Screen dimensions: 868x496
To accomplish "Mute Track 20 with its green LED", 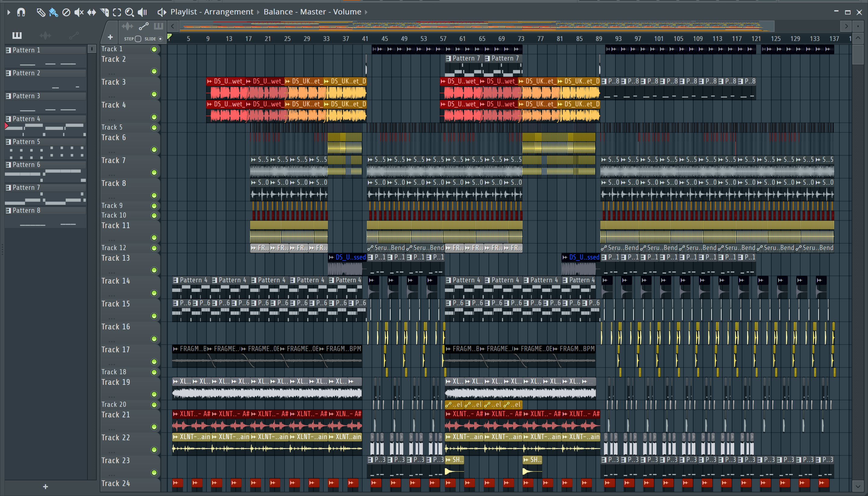I will click(154, 405).
